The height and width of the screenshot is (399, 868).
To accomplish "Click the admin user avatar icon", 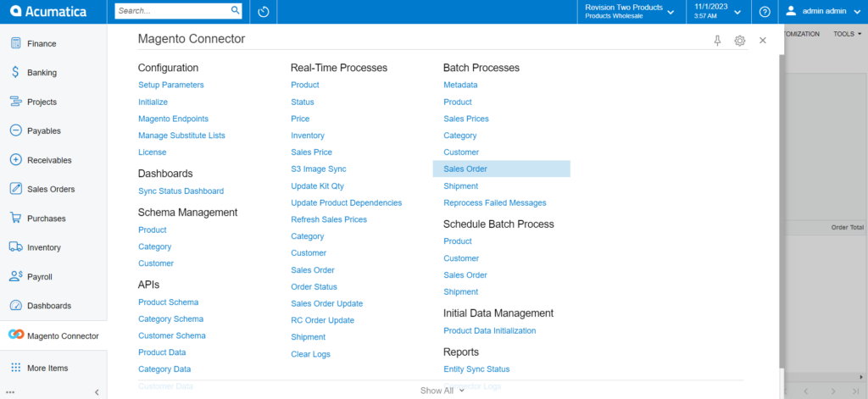I will [x=791, y=10].
